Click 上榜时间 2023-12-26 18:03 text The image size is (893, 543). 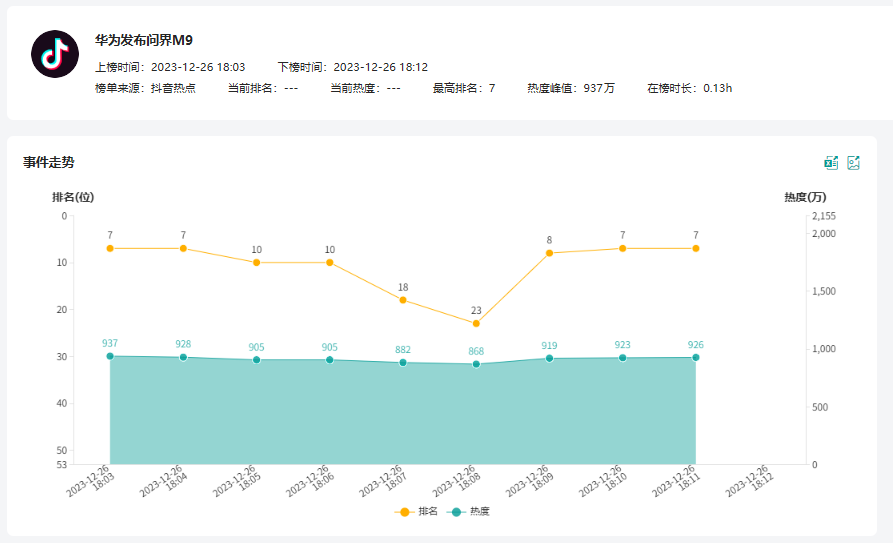pyautogui.click(x=170, y=67)
